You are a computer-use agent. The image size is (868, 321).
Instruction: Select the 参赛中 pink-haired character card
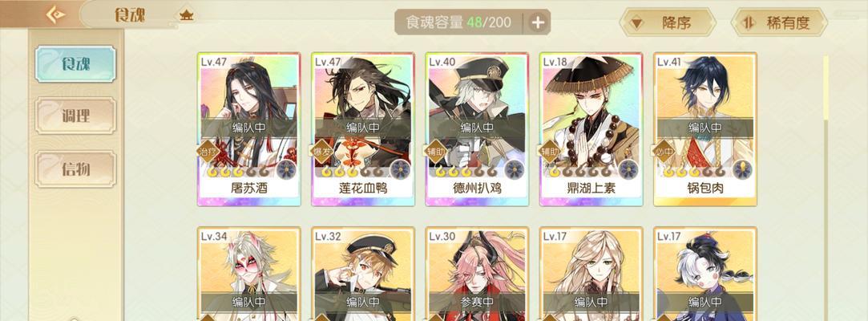477,274
